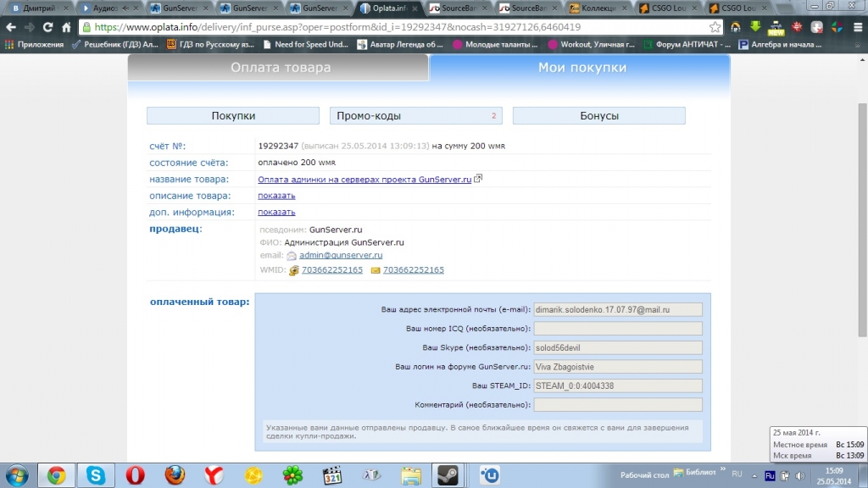Click the browser home button

[x=66, y=27]
